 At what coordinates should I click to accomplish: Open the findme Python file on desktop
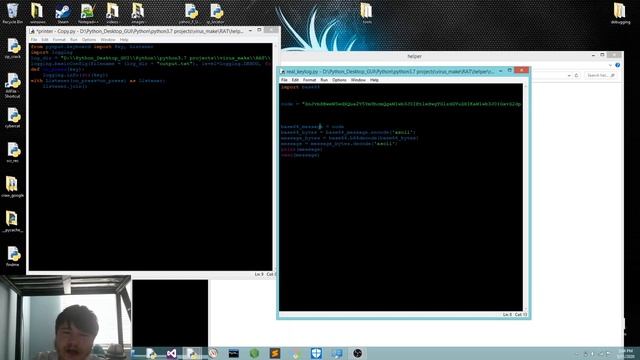click(x=13, y=256)
